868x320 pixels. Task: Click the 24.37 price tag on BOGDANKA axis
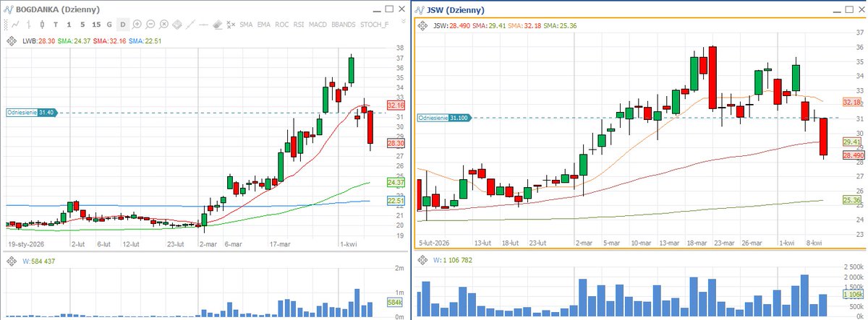pyautogui.click(x=396, y=182)
